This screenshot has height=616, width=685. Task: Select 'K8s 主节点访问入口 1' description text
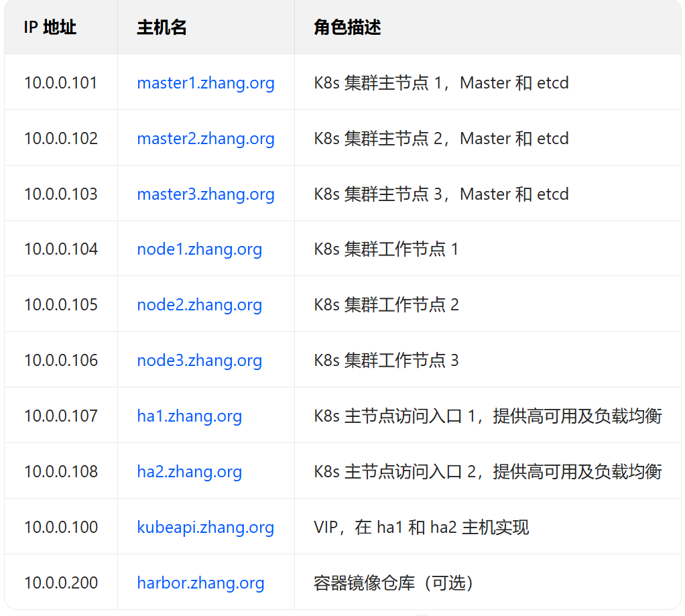[395, 416]
